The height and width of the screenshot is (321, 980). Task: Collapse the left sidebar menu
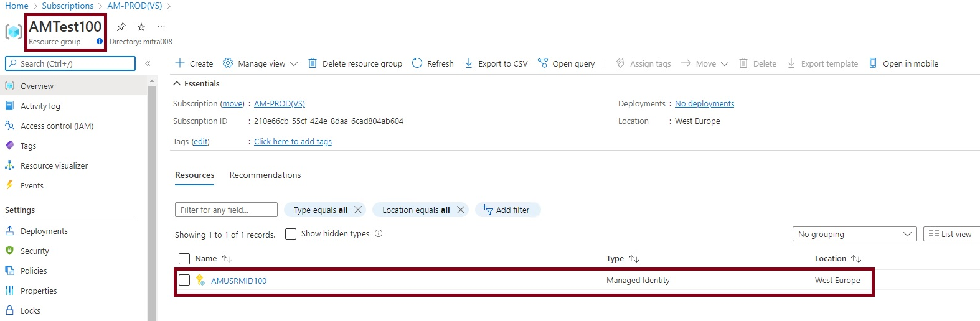(148, 63)
